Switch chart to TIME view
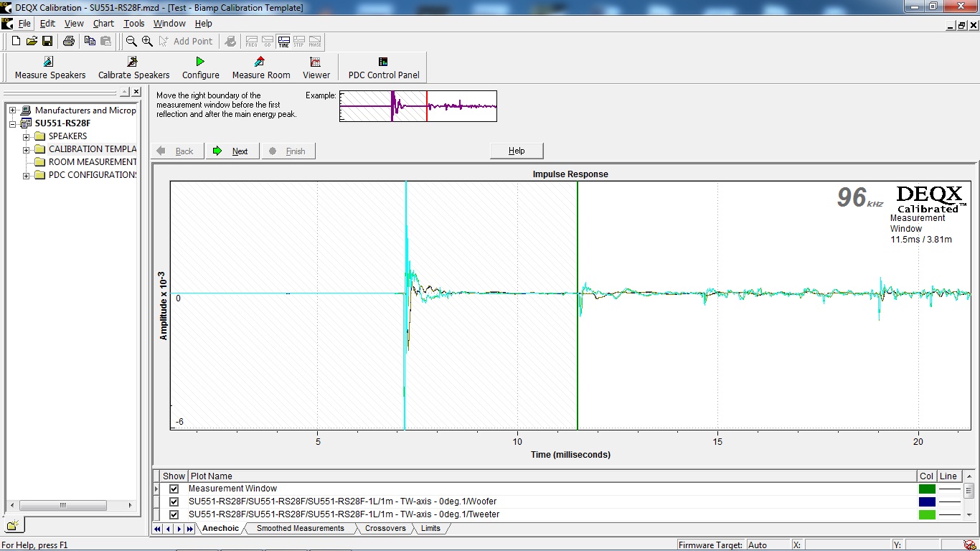The image size is (980, 551). (x=283, y=42)
